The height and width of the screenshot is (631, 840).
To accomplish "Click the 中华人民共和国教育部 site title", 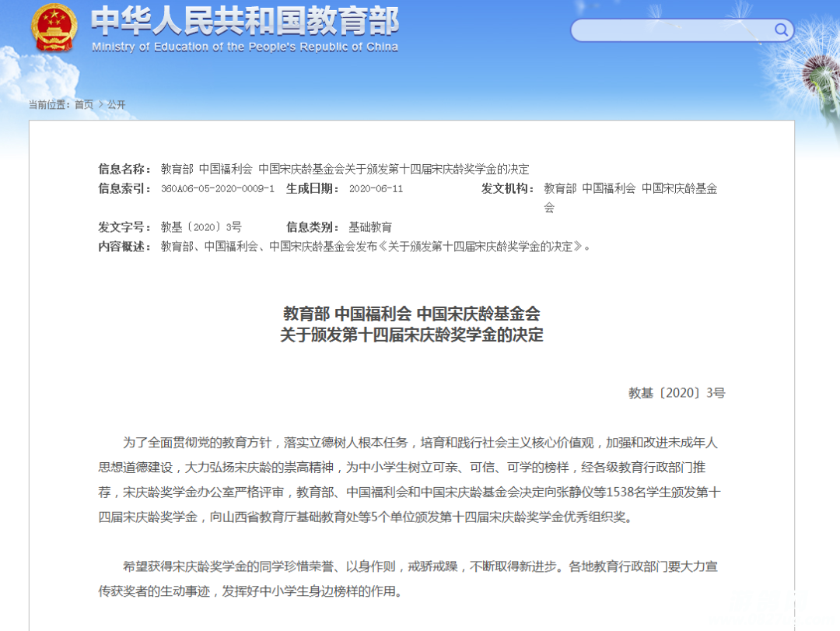I will [x=245, y=21].
